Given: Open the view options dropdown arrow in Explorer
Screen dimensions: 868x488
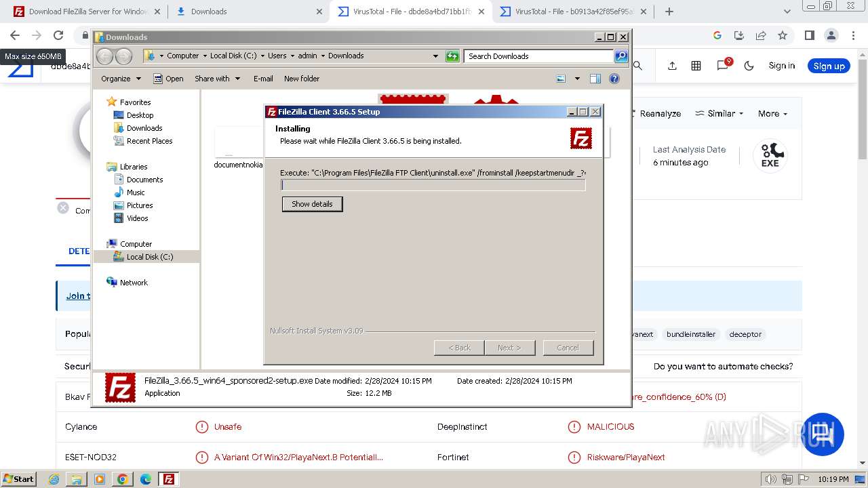Looking at the screenshot, I should coord(577,79).
